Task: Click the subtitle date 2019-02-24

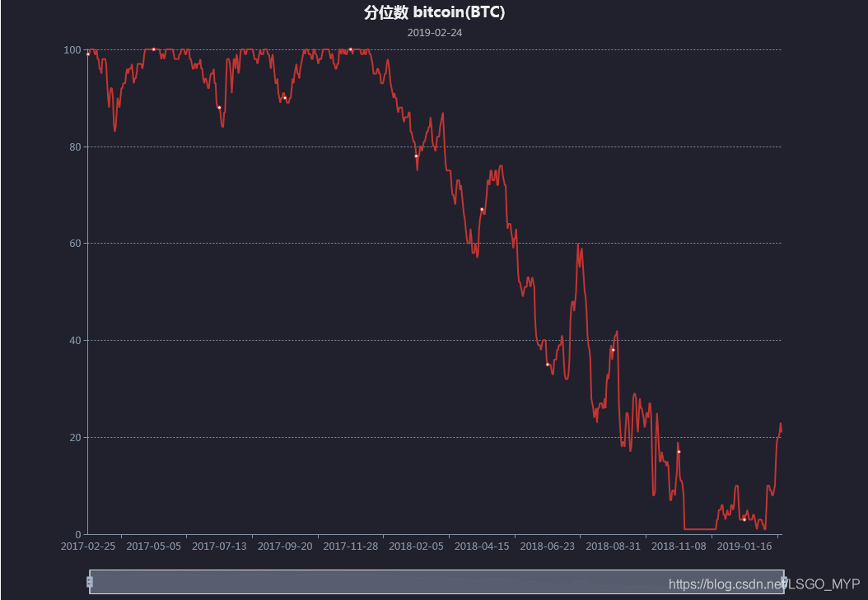Action: pos(435,33)
